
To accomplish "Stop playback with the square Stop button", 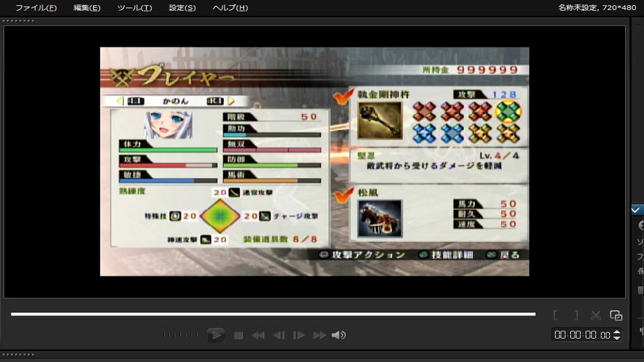I will tap(238, 335).
